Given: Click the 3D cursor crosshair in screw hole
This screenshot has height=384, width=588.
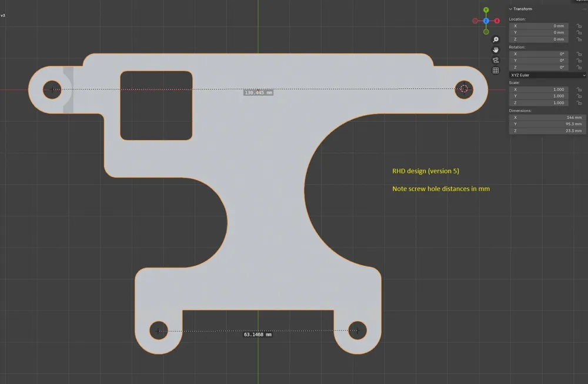Looking at the screenshot, I should 465,89.
